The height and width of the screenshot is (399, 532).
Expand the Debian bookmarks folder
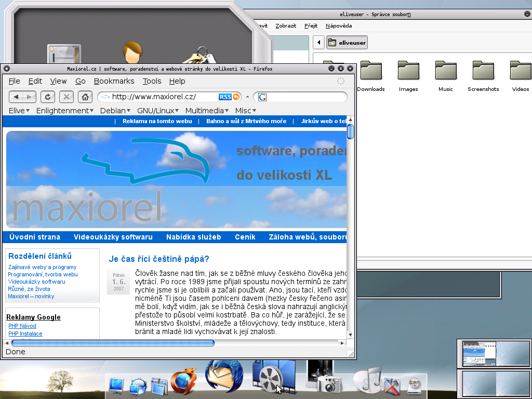pyautogui.click(x=115, y=111)
